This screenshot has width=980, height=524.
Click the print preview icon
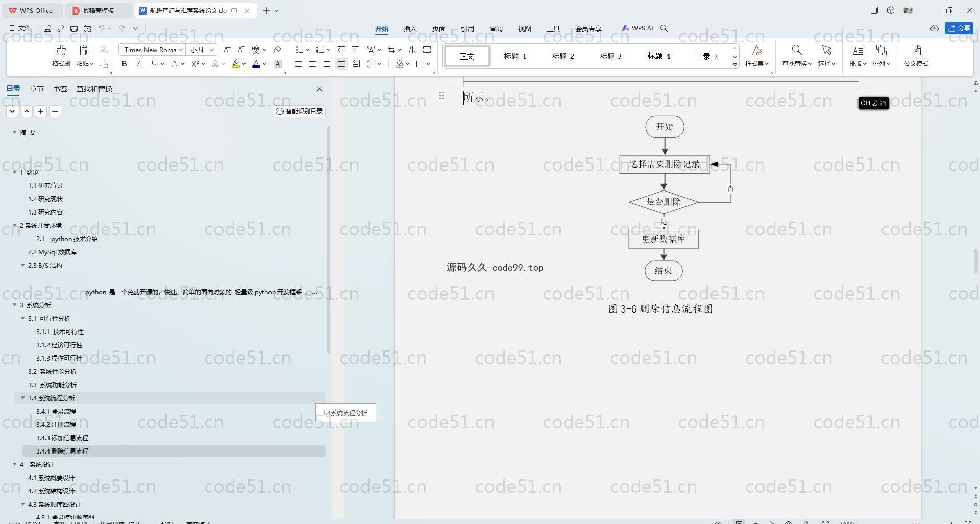point(87,28)
